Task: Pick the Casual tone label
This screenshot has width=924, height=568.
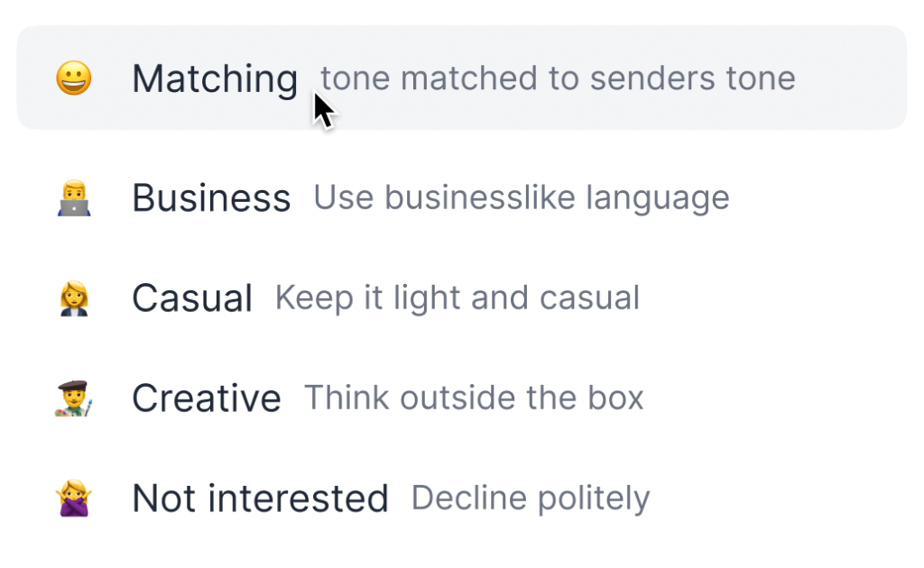Action: (x=191, y=298)
